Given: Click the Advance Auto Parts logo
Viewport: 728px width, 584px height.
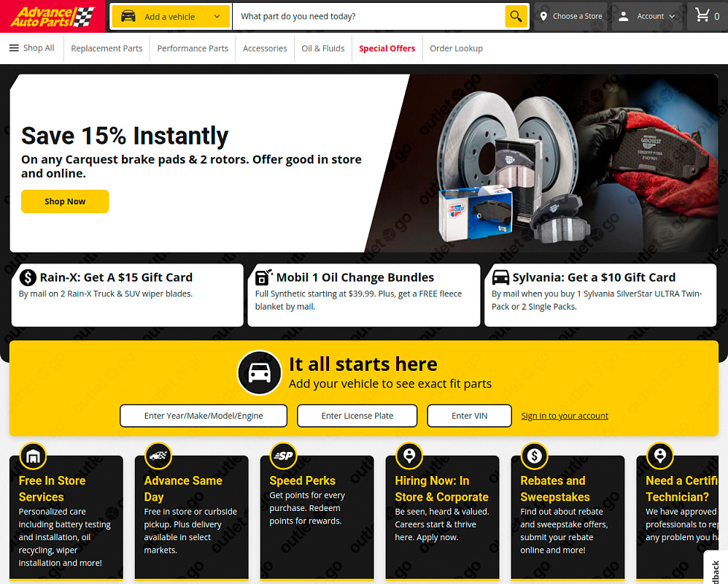Looking at the screenshot, I should 52,16.
